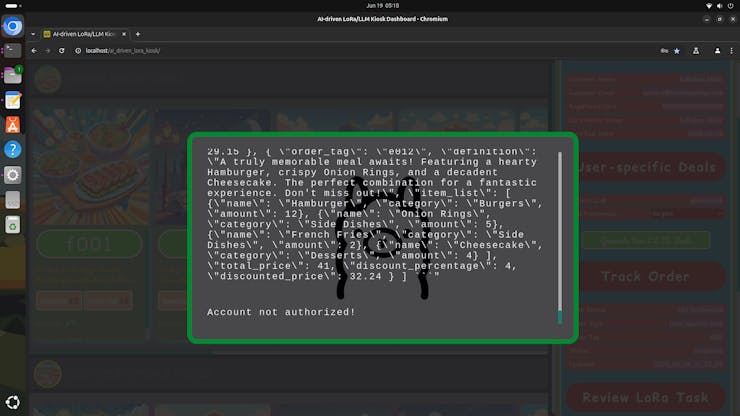Open Help icon in the dock
The image size is (740, 416).
click(13, 150)
